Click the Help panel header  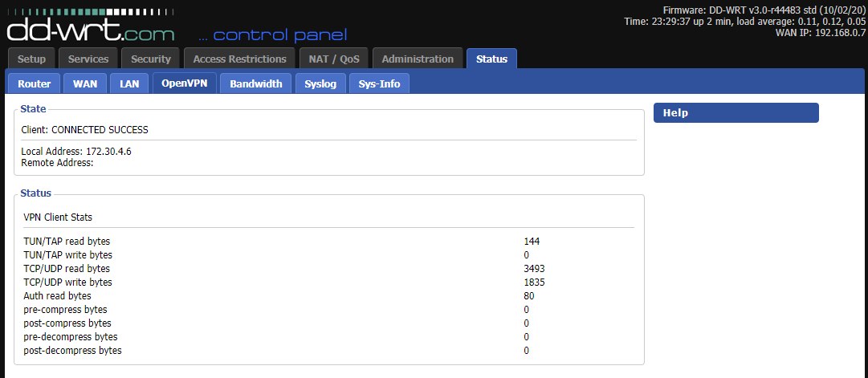tap(736, 113)
